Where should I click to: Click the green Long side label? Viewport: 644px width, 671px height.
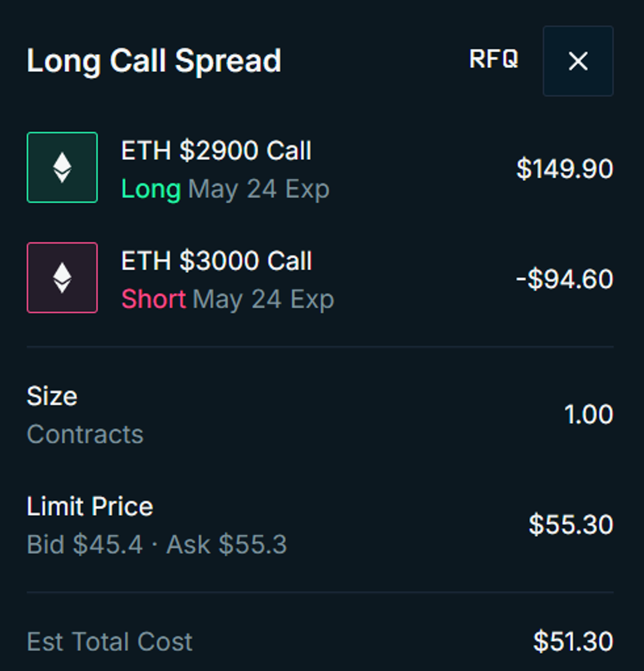[151, 189]
